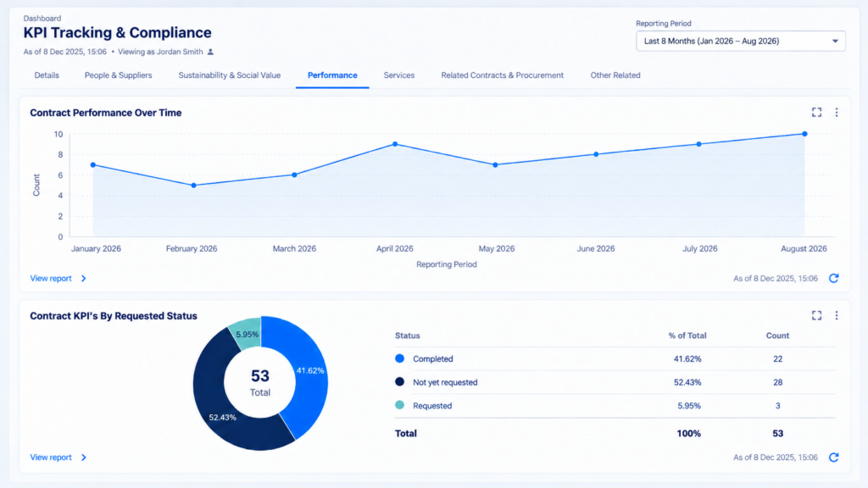
Task: Select the June 2026 data point
Action: pos(596,154)
